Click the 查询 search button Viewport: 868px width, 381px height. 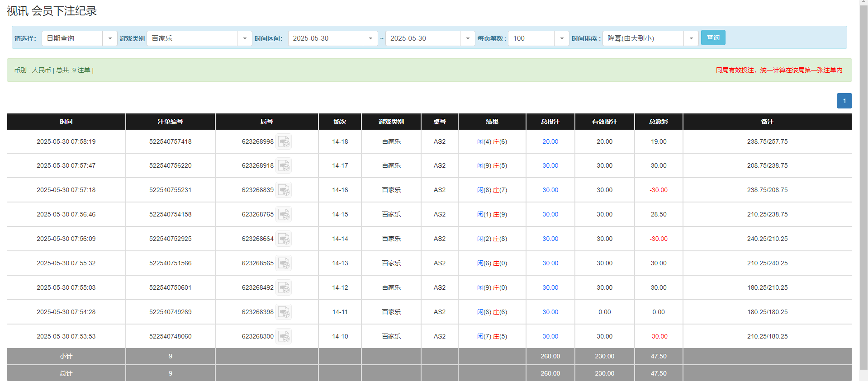[713, 38]
